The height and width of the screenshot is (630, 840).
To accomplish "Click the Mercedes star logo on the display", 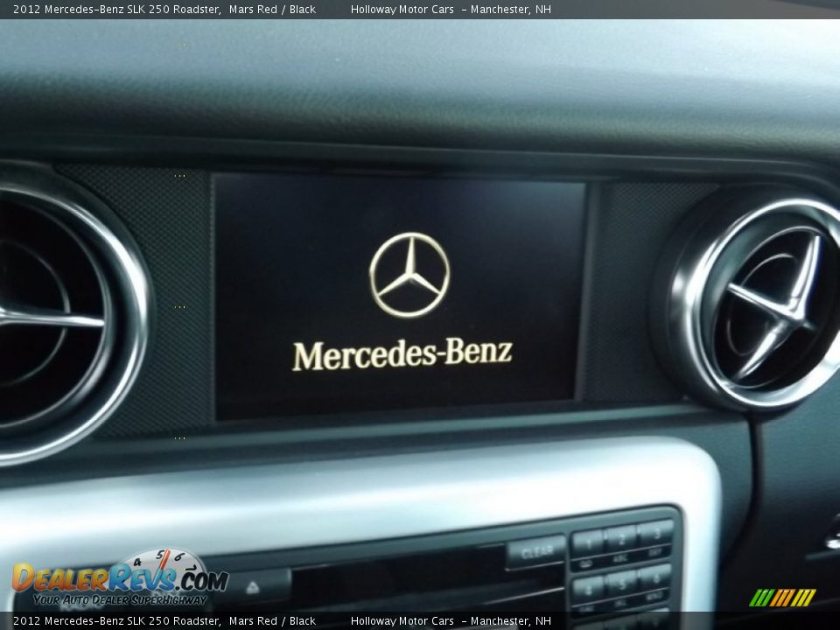I will click(409, 275).
